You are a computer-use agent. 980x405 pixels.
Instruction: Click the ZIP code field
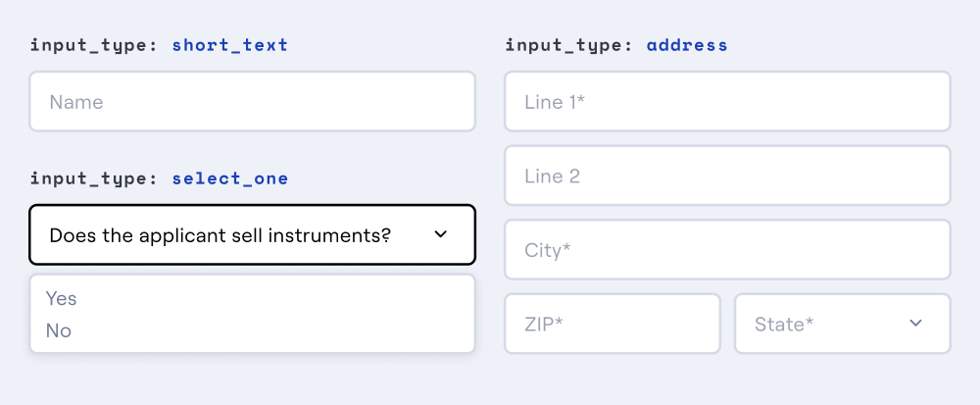click(612, 324)
